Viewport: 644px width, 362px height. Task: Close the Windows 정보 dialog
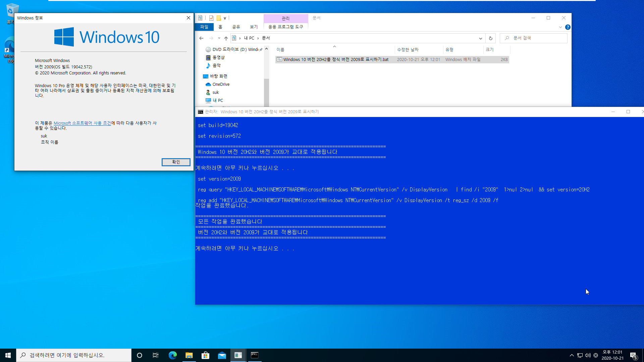click(x=189, y=18)
